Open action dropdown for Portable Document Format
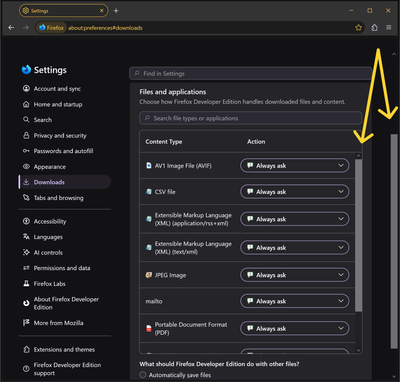This screenshot has height=382, width=400. pyautogui.click(x=295, y=328)
